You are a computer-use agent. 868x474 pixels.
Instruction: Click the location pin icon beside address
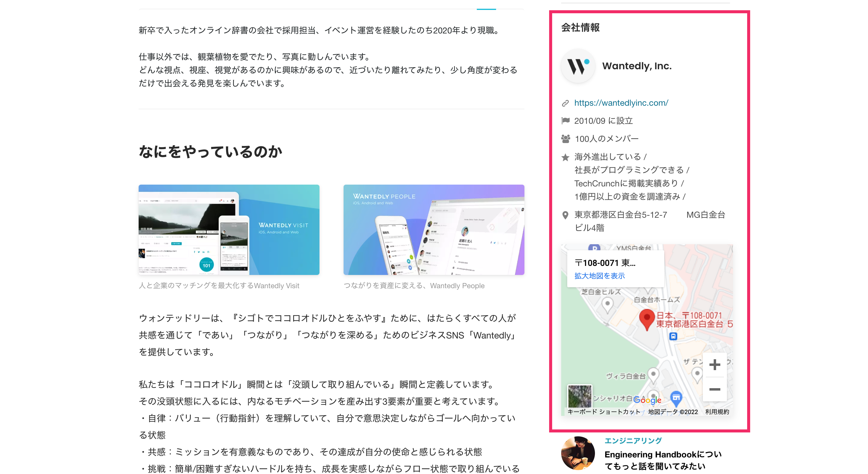click(x=565, y=215)
